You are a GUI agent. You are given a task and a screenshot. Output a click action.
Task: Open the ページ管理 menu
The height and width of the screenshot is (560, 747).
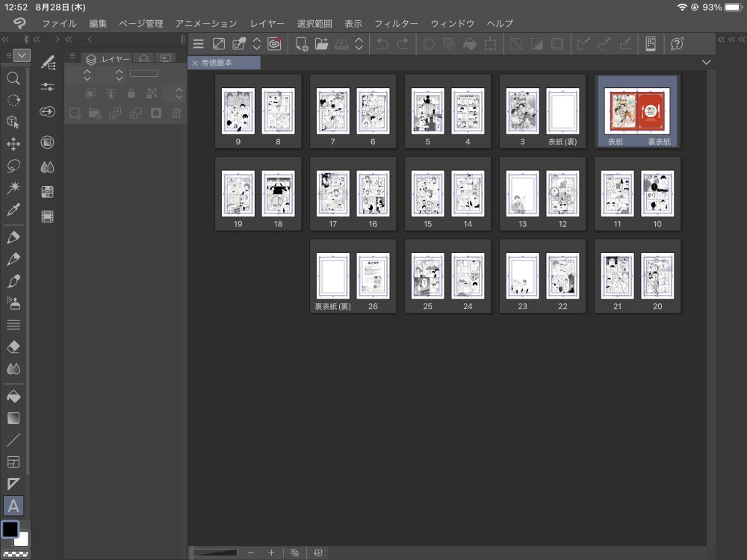[141, 23]
